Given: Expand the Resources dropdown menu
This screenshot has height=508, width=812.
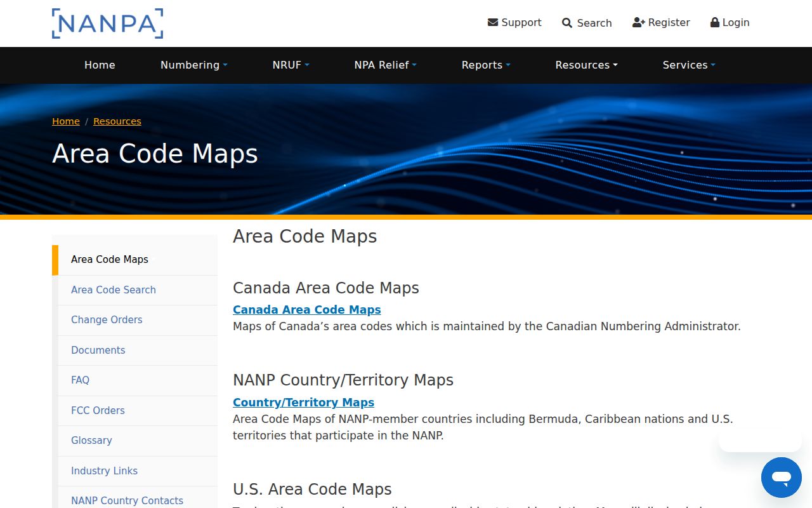Looking at the screenshot, I should point(586,65).
